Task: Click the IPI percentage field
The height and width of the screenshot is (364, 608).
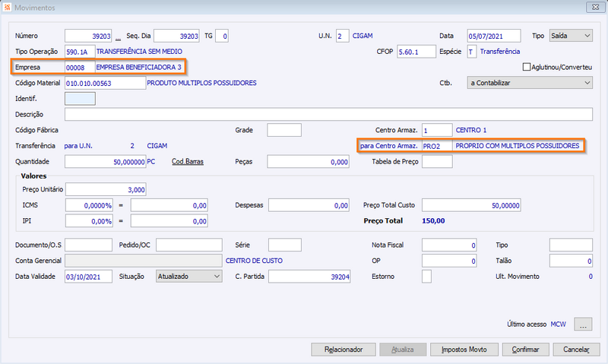Action: click(89, 221)
